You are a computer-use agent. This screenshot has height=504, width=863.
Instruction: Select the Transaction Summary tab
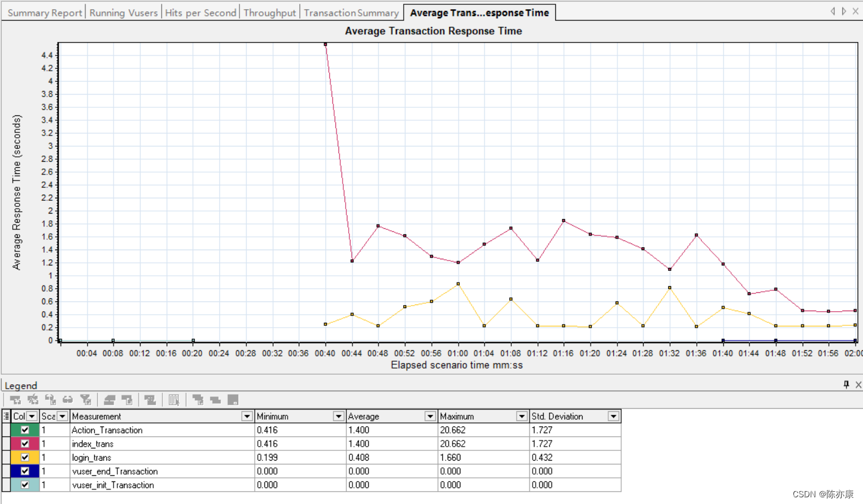(351, 13)
